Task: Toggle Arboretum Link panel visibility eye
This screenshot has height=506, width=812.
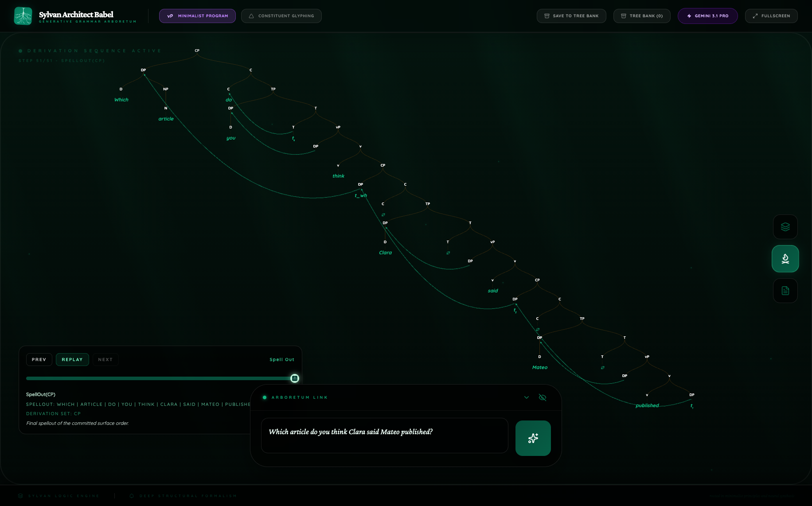Action: (x=542, y=397)
